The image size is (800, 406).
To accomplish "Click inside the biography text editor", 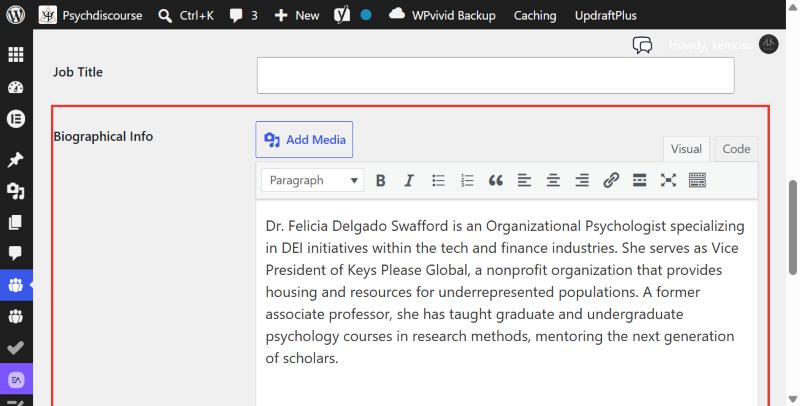I will pyautogui.click(x=507, y=302).
